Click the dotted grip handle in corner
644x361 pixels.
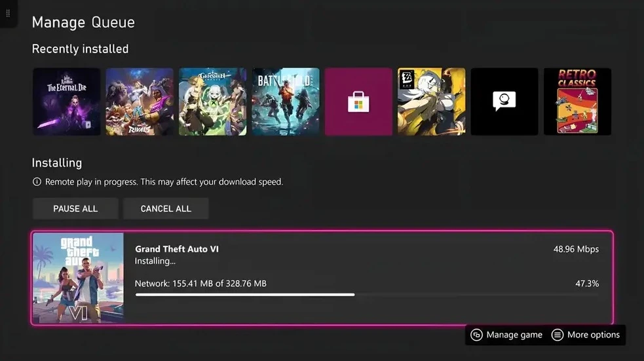click(8, 13)
